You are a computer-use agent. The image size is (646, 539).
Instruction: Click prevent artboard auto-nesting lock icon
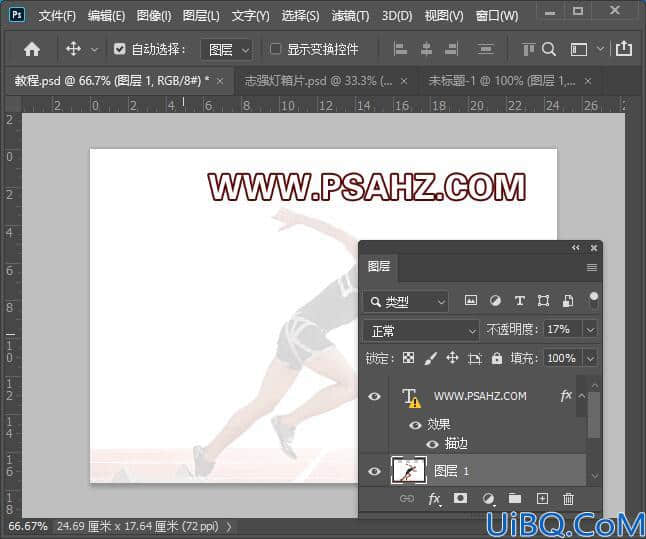coord(475,358)
